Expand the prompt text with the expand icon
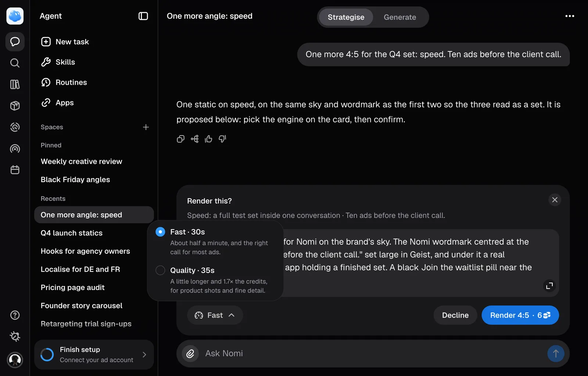588x376 pixels. coord(549,286)
